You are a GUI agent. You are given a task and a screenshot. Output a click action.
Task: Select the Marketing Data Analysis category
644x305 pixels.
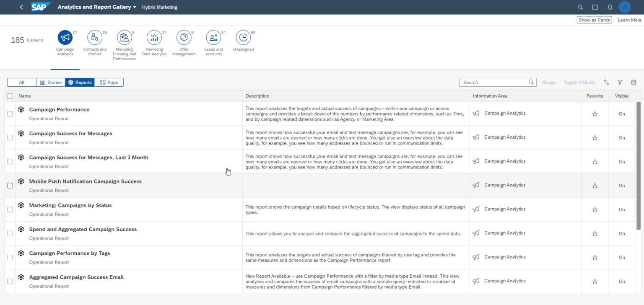pyautogui.click(x=154, y=38)
